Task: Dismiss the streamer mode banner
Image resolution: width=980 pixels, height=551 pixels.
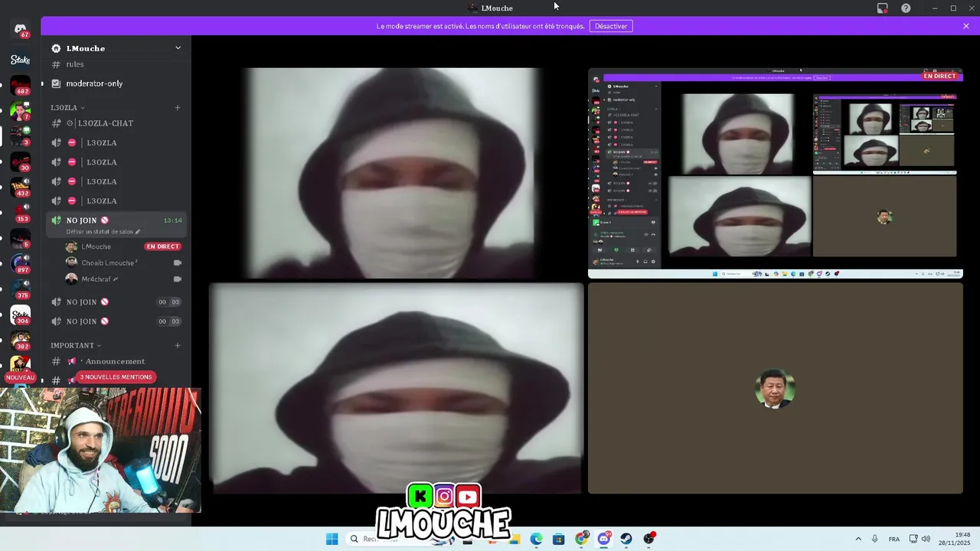Action: [x=966, y=26]
